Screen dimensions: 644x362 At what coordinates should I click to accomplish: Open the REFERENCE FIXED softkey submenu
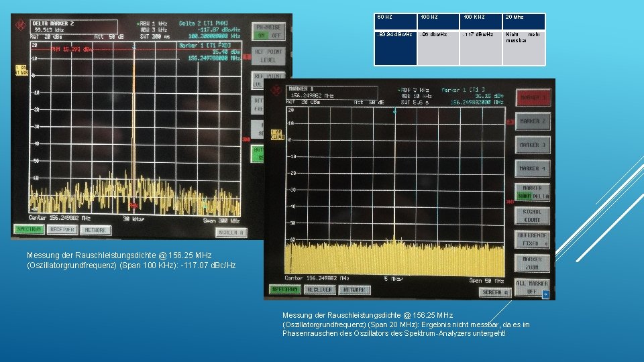point(532,239)
